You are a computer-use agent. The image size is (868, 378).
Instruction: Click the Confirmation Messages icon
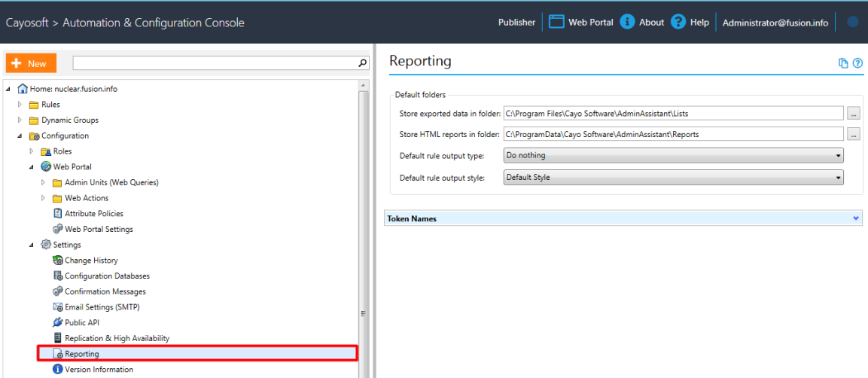pyautogui.click(x=57, y=291)
